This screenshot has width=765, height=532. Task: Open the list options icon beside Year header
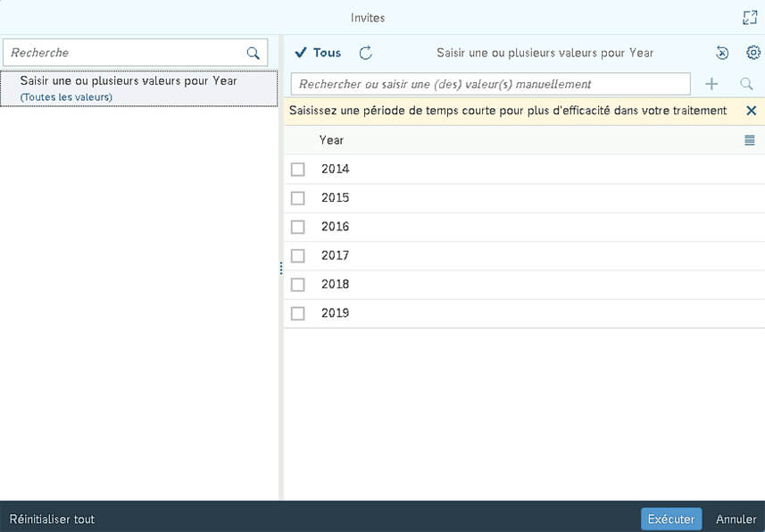[750, 139]
